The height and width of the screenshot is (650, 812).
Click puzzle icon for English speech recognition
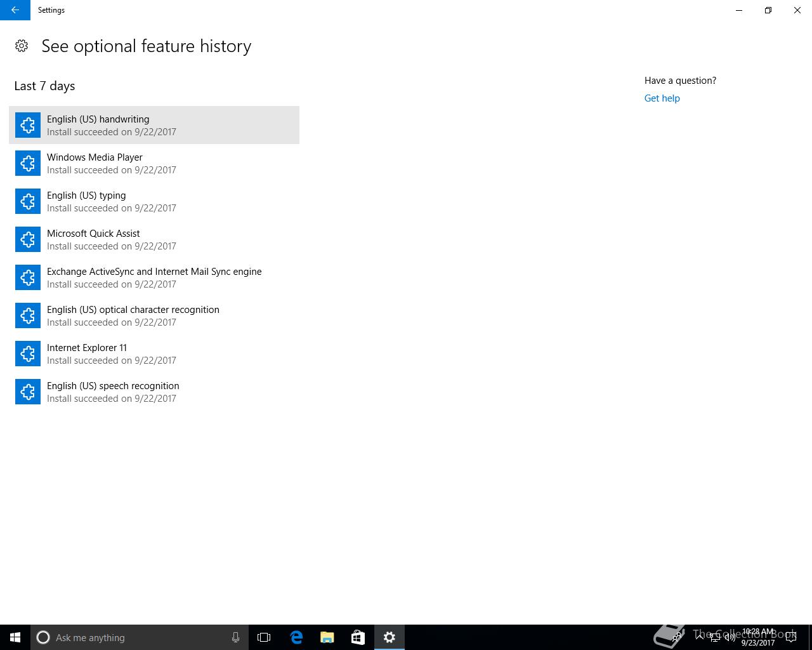28,392
